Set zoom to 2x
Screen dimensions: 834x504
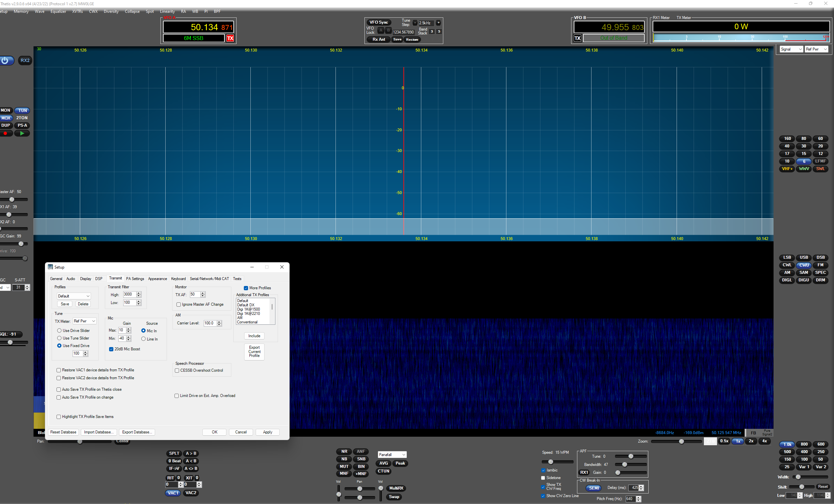point(751,441)
